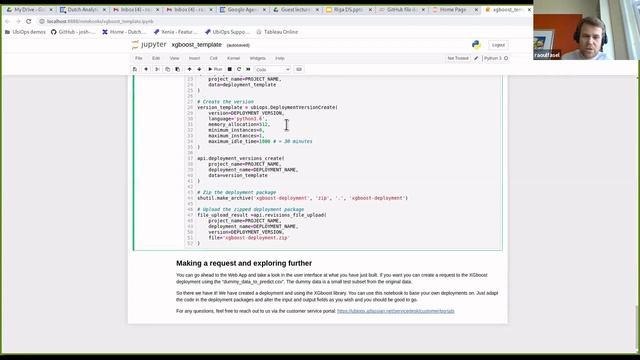Open the Cell menu
Screen dimensions: 640x360
[x=213, y=58]
